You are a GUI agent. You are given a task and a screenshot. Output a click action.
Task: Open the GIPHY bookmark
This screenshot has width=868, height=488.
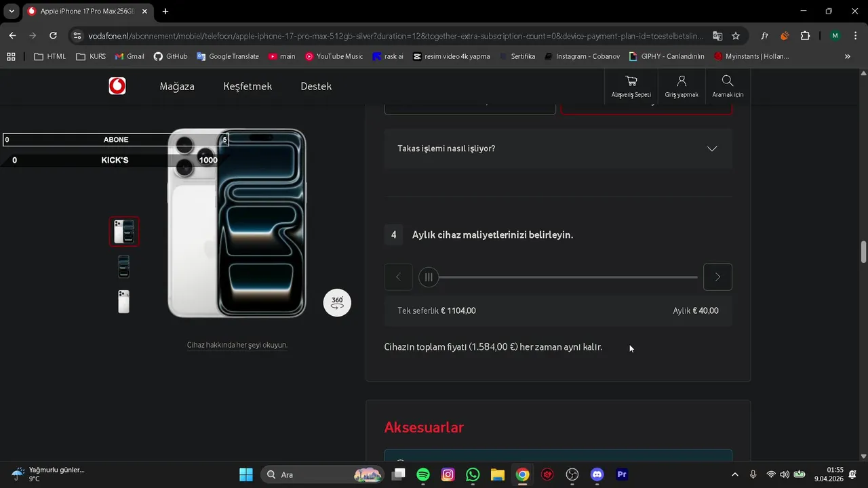667,56
